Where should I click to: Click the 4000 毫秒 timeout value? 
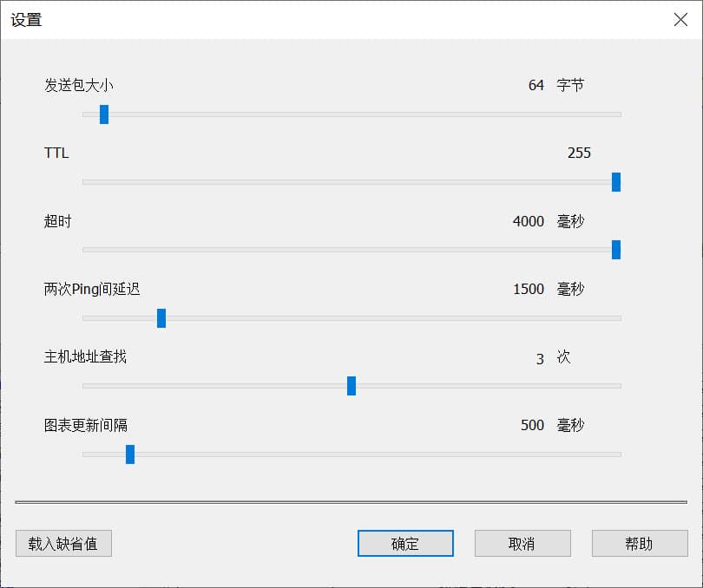[542, 221]
